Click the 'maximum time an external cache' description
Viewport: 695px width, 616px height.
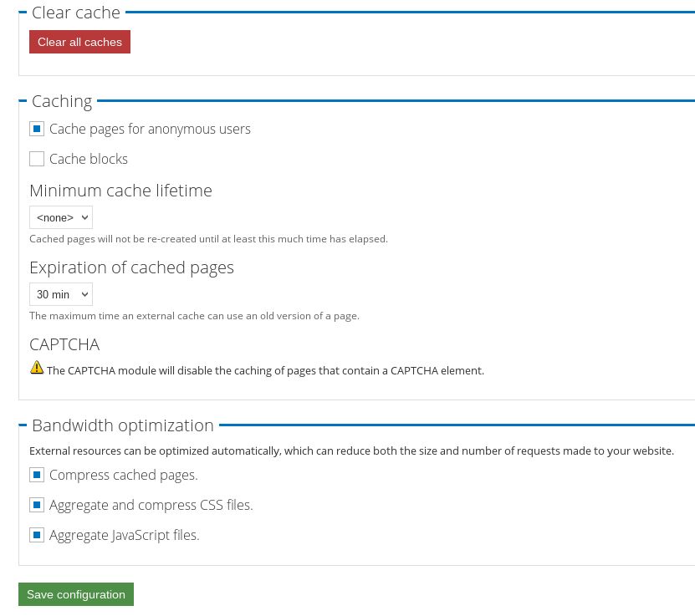click(195, 316)
